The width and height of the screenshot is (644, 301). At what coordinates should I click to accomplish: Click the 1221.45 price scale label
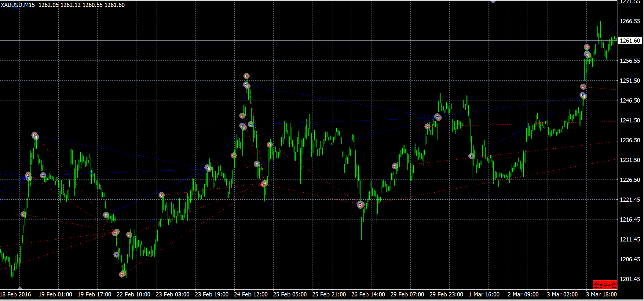click(x=630, y=200)
